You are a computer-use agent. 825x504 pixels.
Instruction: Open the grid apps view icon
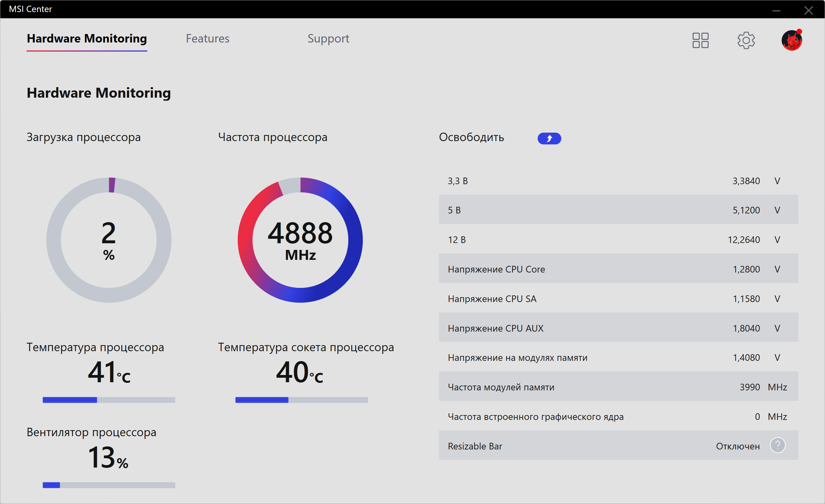point(700,40)
